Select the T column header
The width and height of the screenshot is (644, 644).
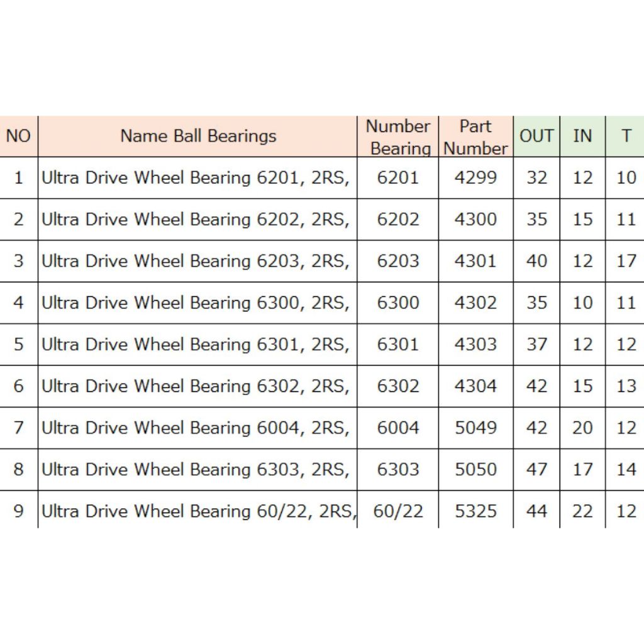[x=626, y=136]
